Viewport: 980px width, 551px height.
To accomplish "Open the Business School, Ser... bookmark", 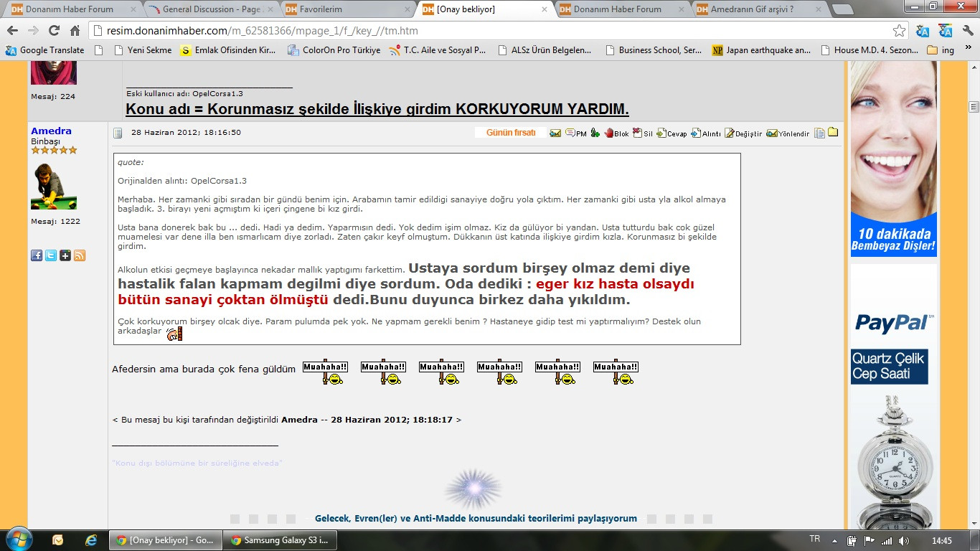I will point(654,50).
